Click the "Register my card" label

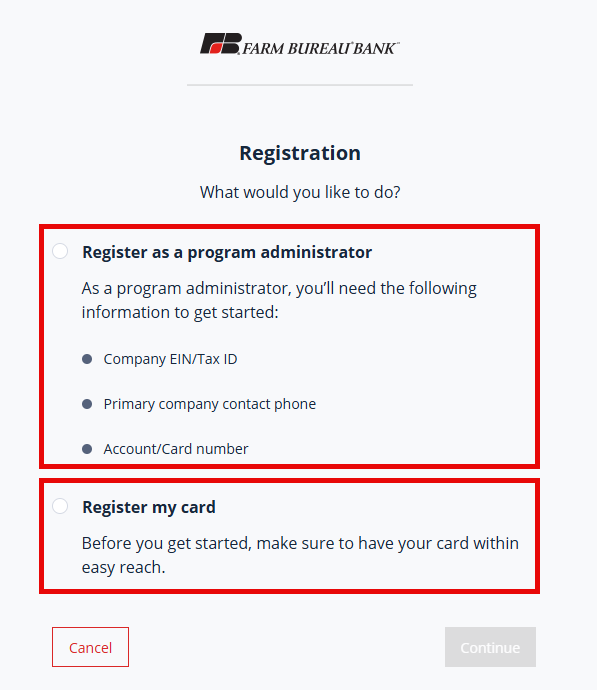coord(149,507)
